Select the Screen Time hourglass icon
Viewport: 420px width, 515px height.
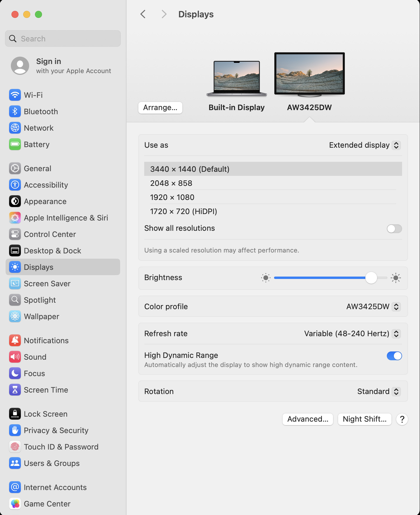tap(15, 390)
